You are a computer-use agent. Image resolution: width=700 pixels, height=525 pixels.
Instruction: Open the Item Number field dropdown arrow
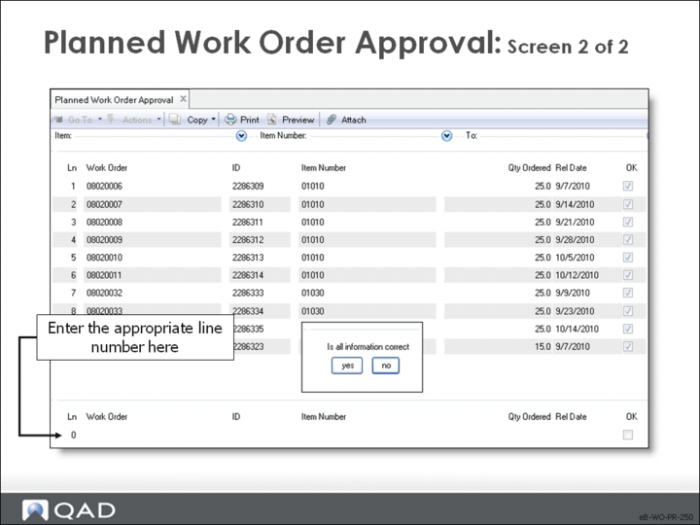click(446, 136)
